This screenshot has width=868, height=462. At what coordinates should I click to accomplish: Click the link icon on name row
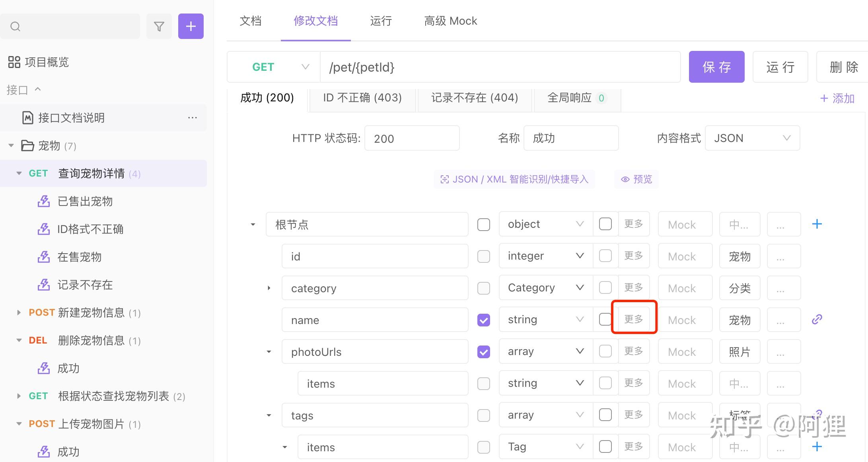(x=817, y=319)
